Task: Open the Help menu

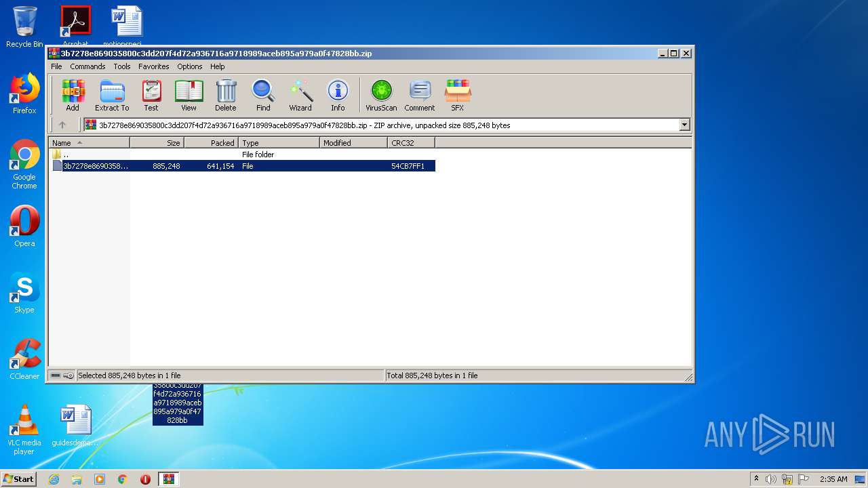Action: coord(217,66)
